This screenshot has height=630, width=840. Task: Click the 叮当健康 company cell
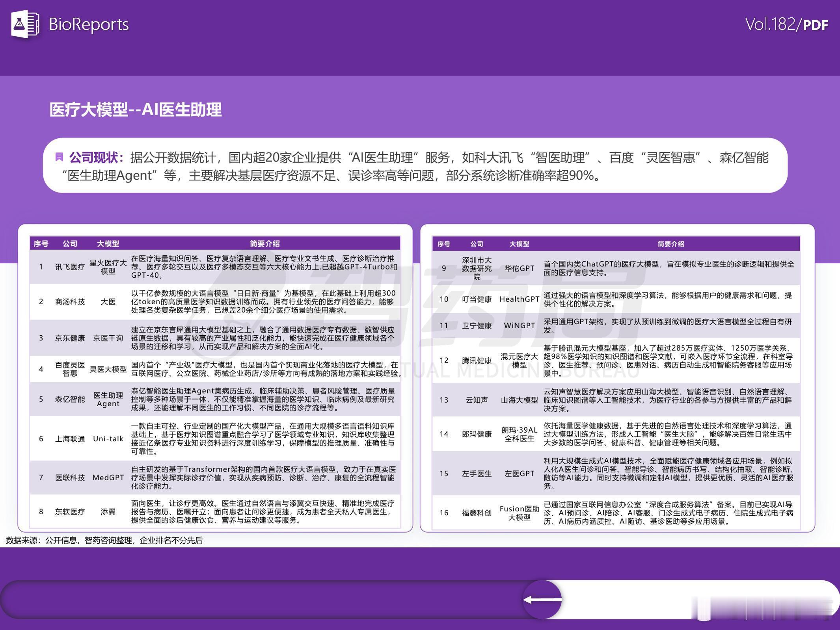pyautogui.click(x=477, y=299)
